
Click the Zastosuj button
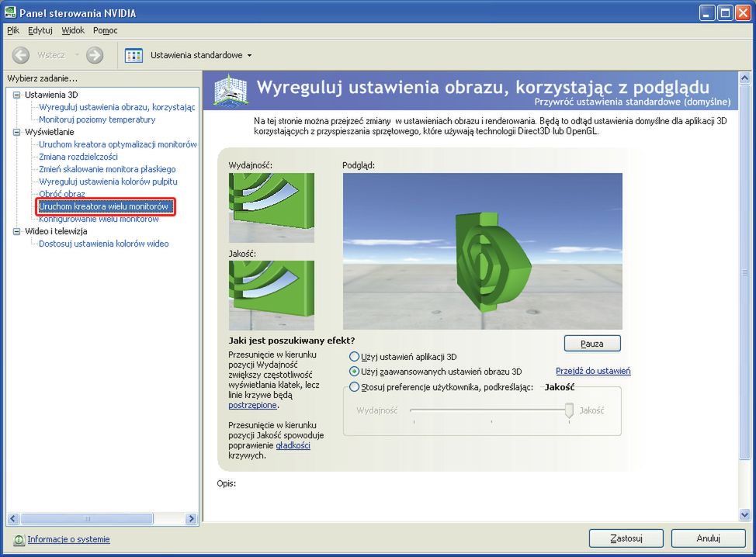(x=626, y=538)
